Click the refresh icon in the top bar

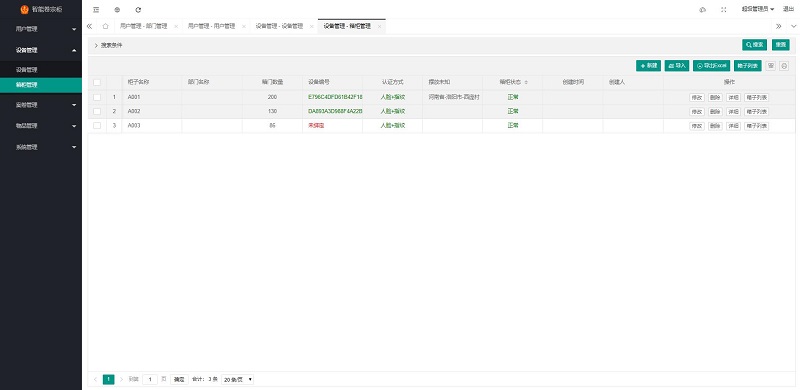point(138,10)
